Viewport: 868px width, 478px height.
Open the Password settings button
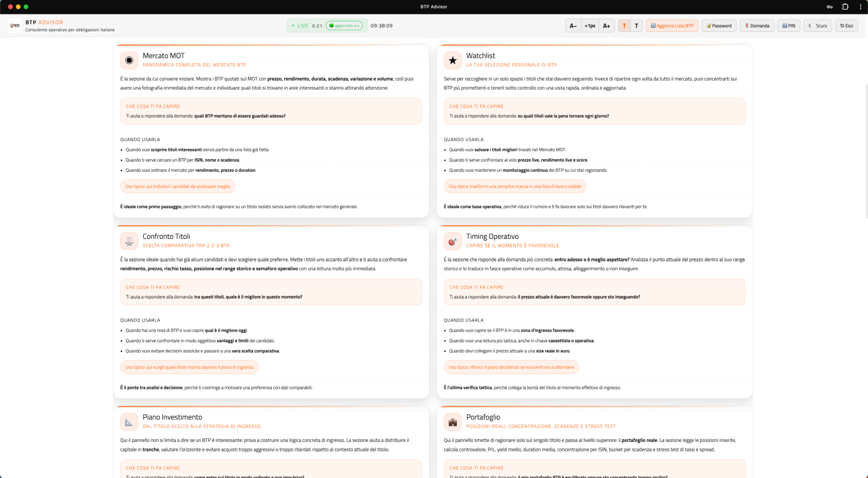pyautogui.click(x=719, y=25)
